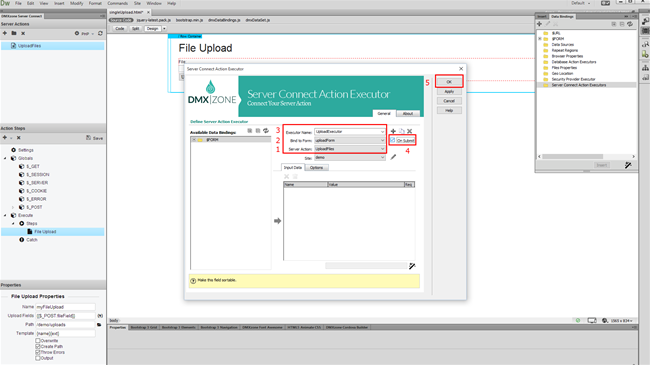The image size is (650, 365).
Task: Pick Upload Fields binding icon
Action: coord(100,316)
